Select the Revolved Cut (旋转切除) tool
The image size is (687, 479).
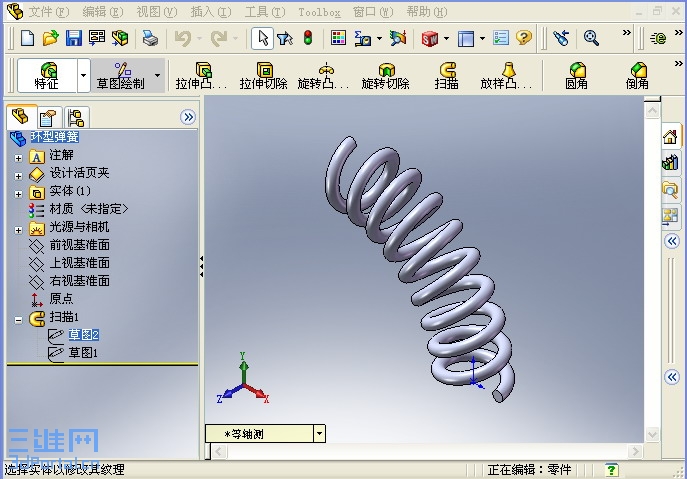pos(386,75)
